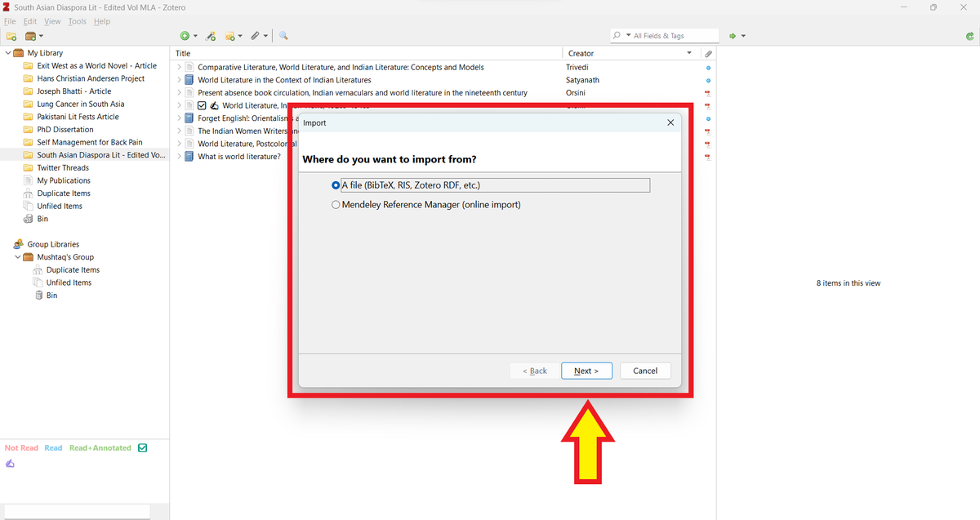Click the New Collection toolbar icon
Image resolution: width=980 pixels, height=520 pixels.
[x=11, y=36]
